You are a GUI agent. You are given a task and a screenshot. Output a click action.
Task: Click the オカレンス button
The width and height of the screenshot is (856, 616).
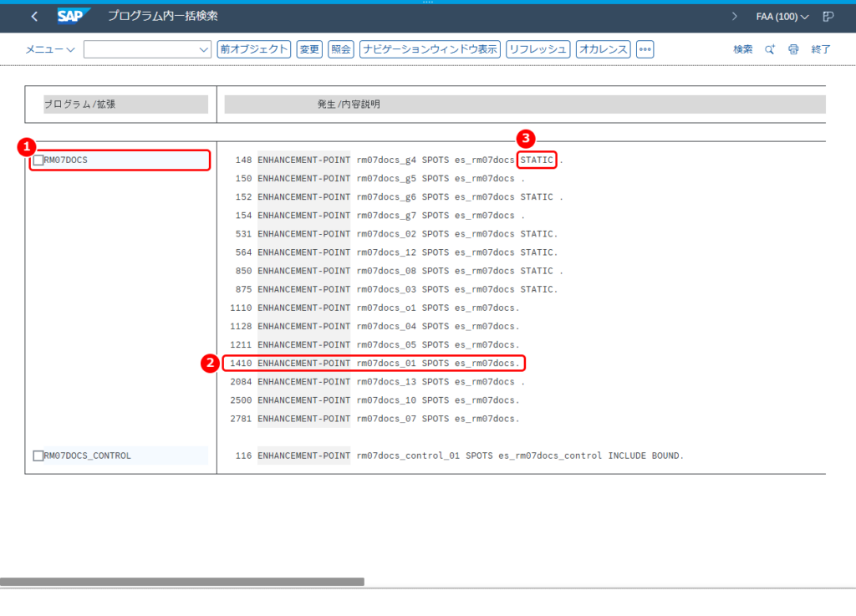pos(604,49)
